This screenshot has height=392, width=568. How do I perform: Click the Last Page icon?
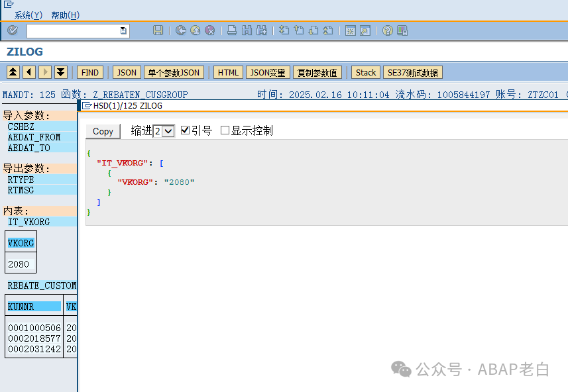(x=328, y=30)
